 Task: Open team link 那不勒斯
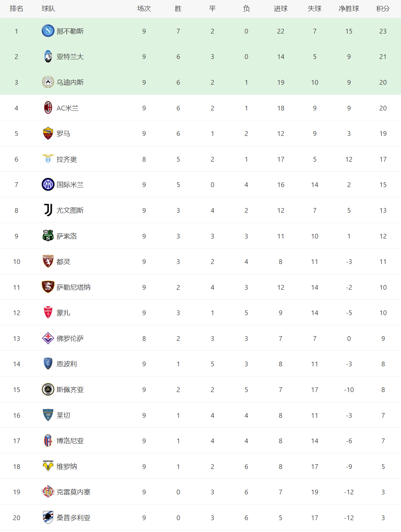click(70, 31)
